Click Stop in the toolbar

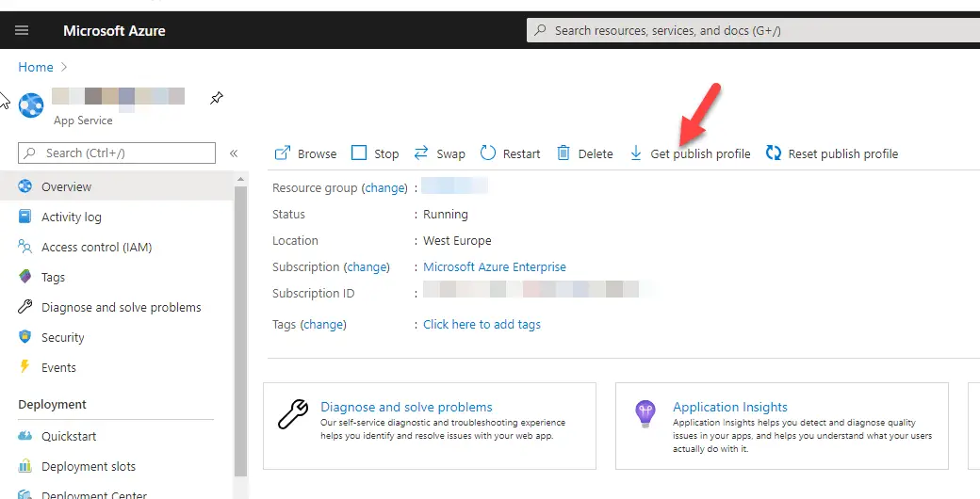coord(386,153)
